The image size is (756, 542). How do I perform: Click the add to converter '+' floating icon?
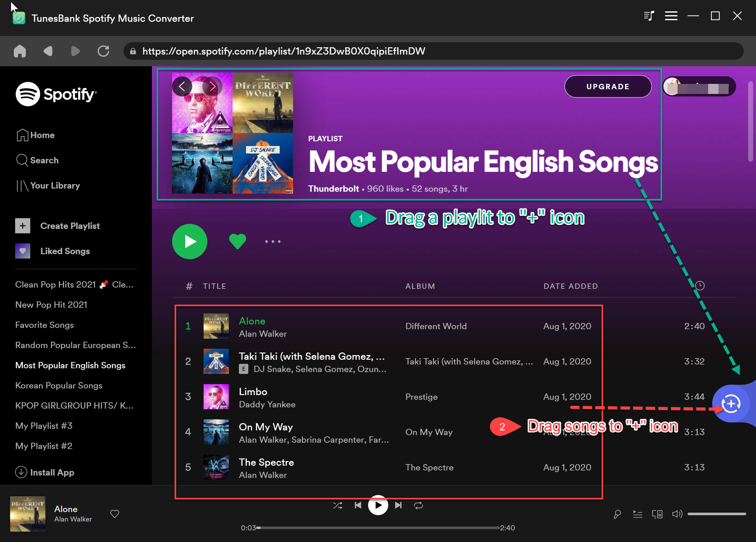point(733,403)
